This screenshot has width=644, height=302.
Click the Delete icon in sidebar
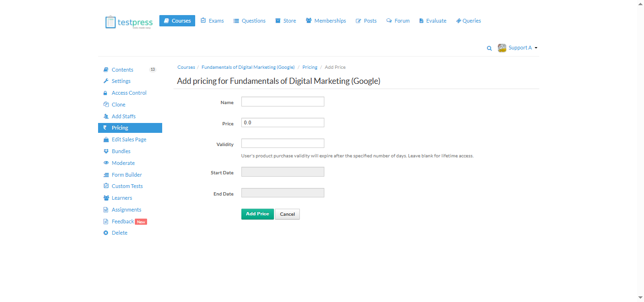(x=106, y=233)
